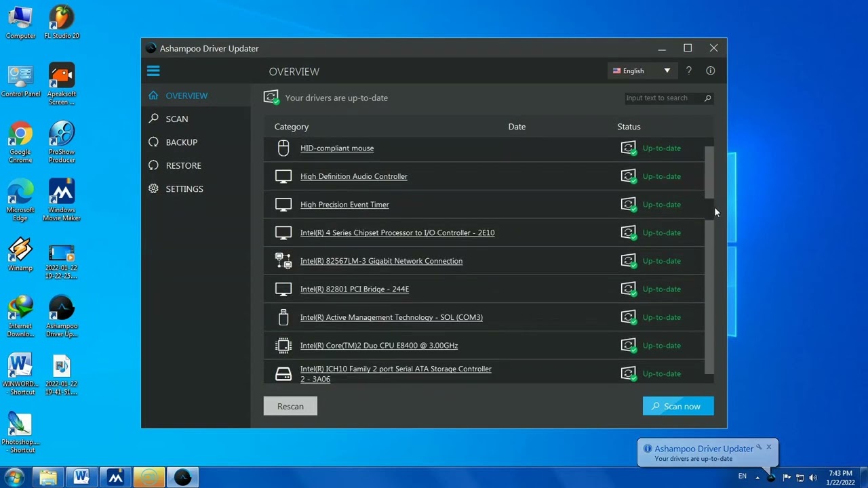
Task: Click the network adapter icon for 82567LM-3
Action: click(x=283, y=261)
